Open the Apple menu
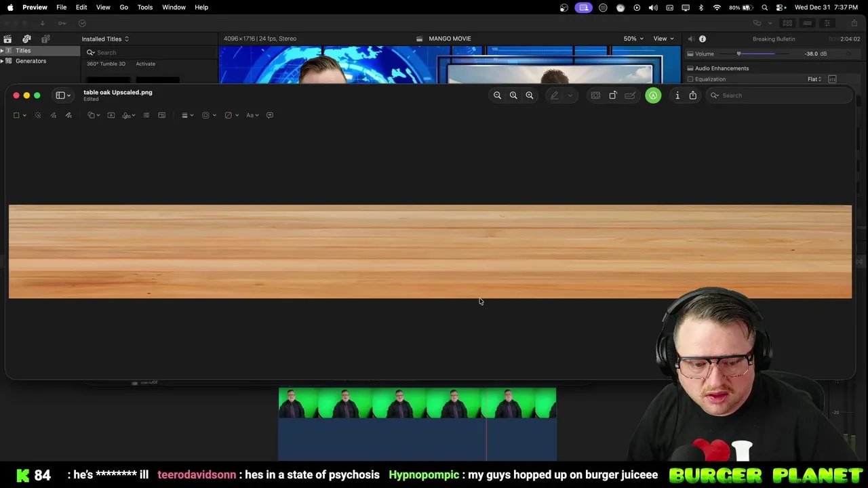The height and width of the screenshot is (488, 868). pyautogui.click(x=9, y=7)
